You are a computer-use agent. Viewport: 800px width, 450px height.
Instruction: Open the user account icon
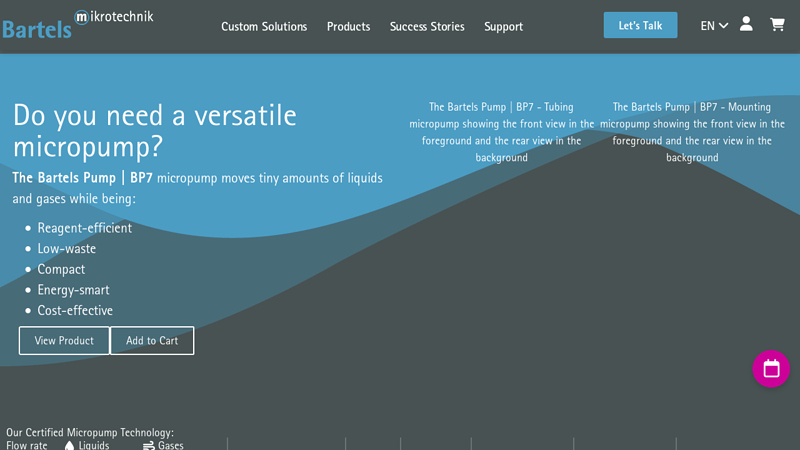click(x=746, y=24)
